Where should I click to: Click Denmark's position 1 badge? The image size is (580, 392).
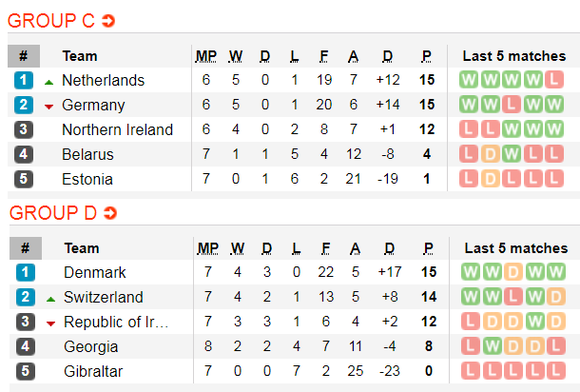pyautogui.click(x=26, y=273)
